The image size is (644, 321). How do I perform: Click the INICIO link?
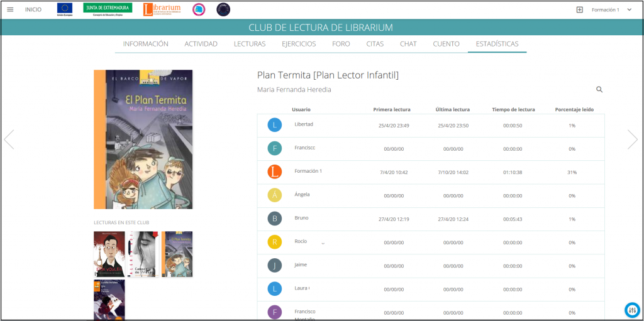pyautogui.click(x=33, y=10)
